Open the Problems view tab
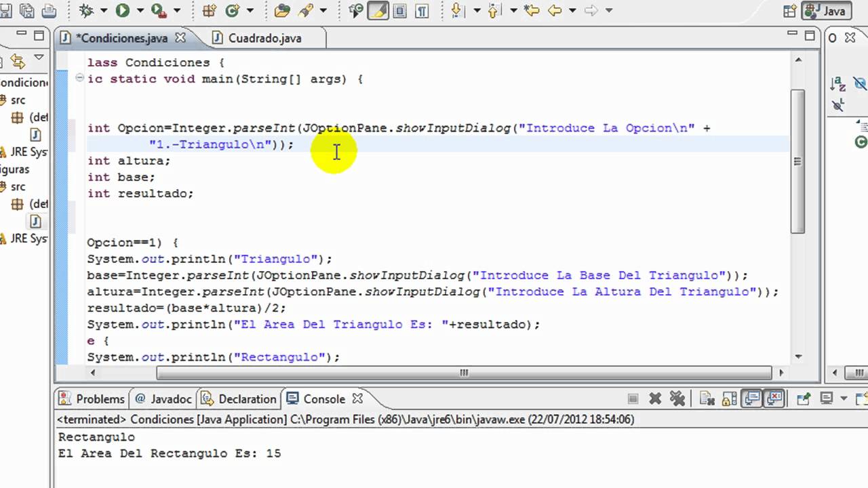 click(93, 399)
